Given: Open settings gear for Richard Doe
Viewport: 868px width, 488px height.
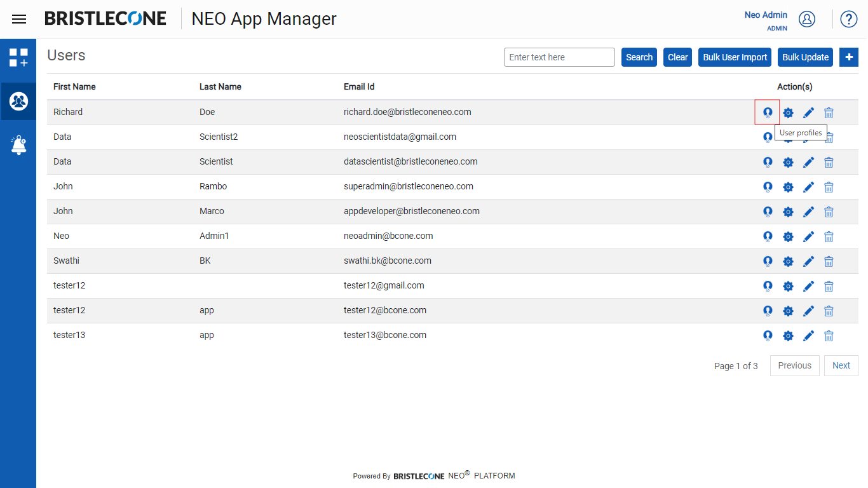Looking at the screenshot, I should tap(788, 112).
